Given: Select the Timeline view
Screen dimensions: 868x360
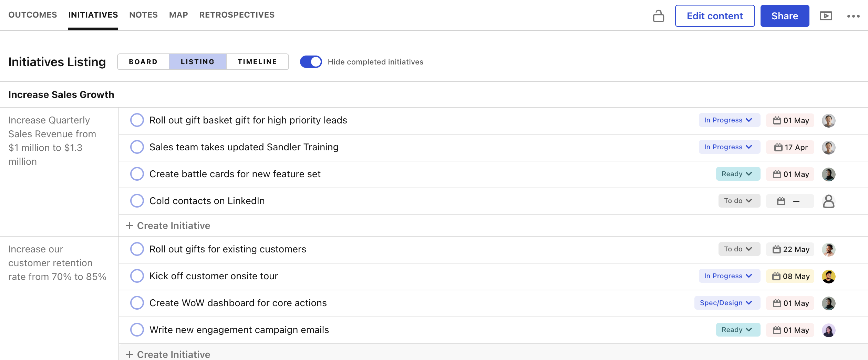Looking at the screenshot, I should (x=257, y=62).
